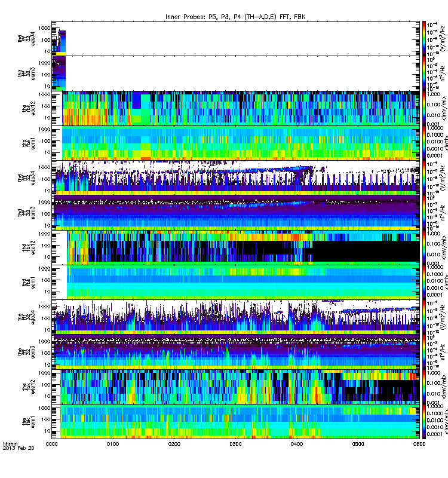Click inside the the fff scm3 spectrogram
Viewport: 448px width, 478px height.
235,352
